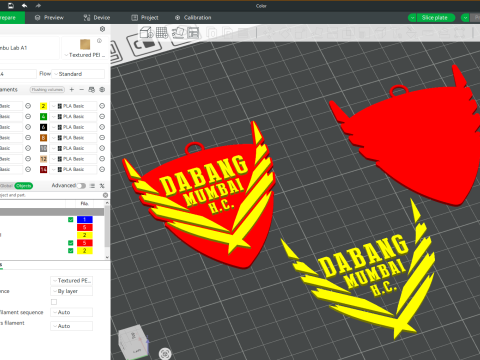Click brown filament 8 color swatch

click(x=43, y=138)
